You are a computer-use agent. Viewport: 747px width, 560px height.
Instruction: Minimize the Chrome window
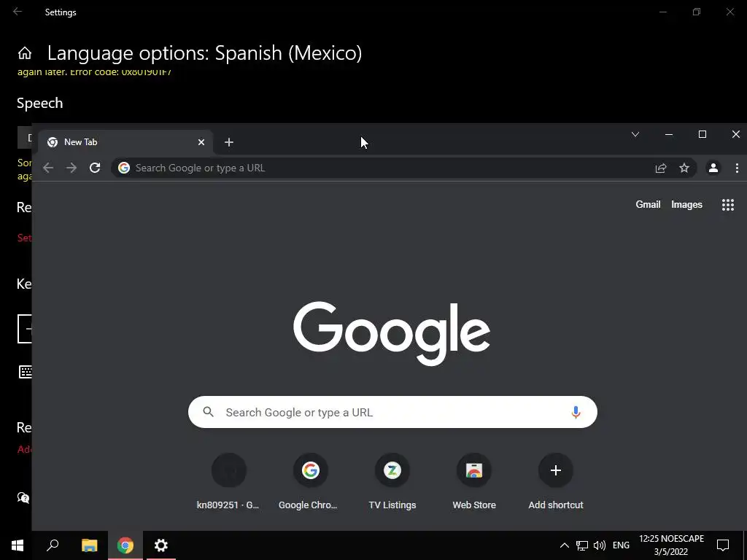(x=669, y=134)
